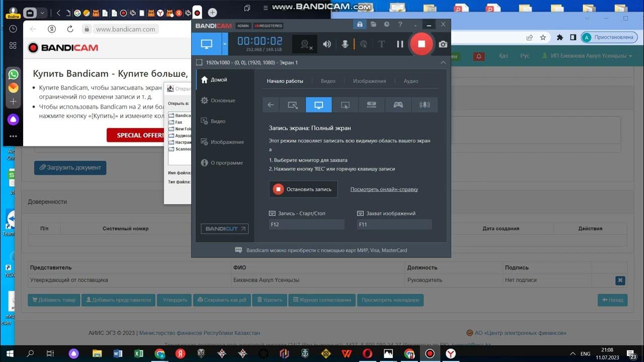
Task: Take a screenshot with the camera icon
Action: pyautogui.click(x=443, y=44)
